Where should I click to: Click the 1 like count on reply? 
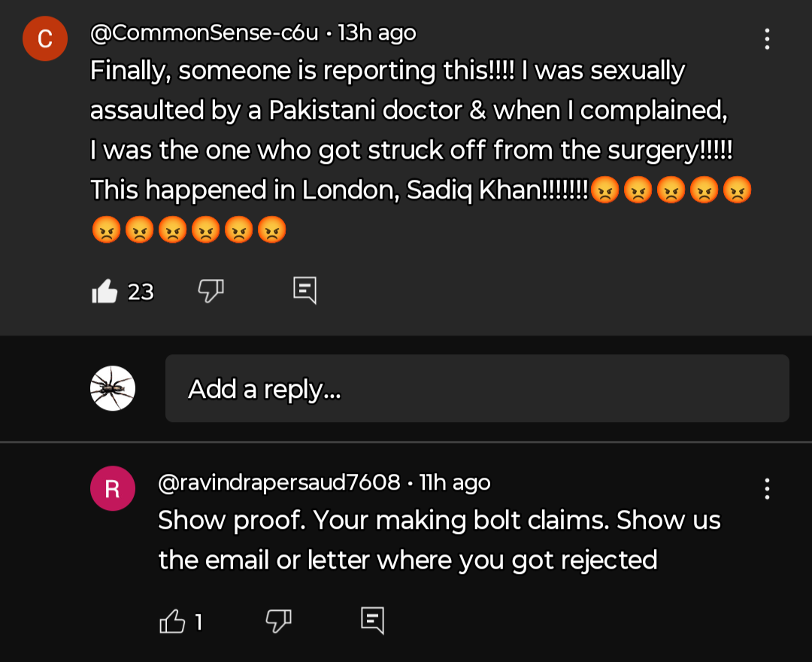(x=198, y=622)
